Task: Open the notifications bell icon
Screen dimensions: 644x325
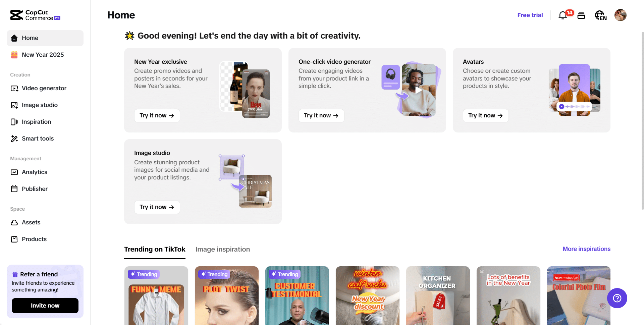Action: [563, 15]
